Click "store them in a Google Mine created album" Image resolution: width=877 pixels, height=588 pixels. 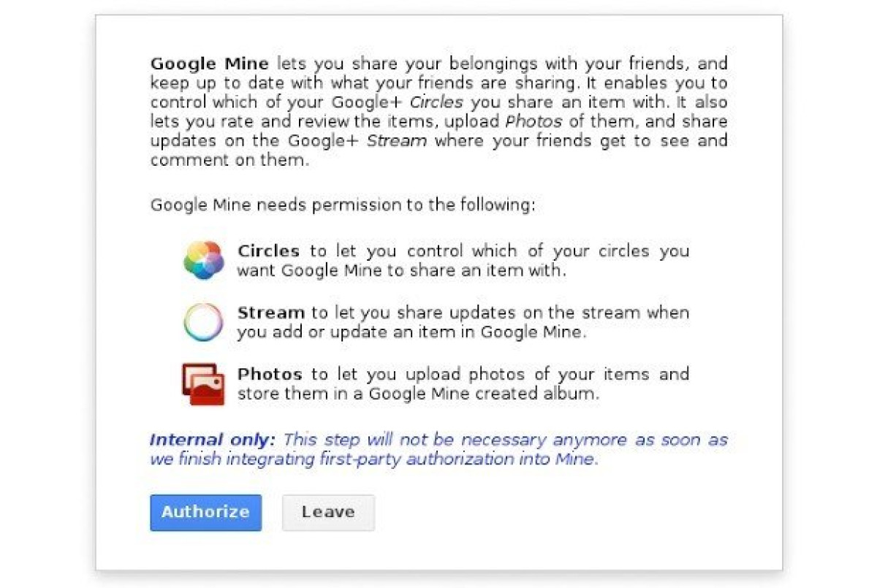click(418, 394)
